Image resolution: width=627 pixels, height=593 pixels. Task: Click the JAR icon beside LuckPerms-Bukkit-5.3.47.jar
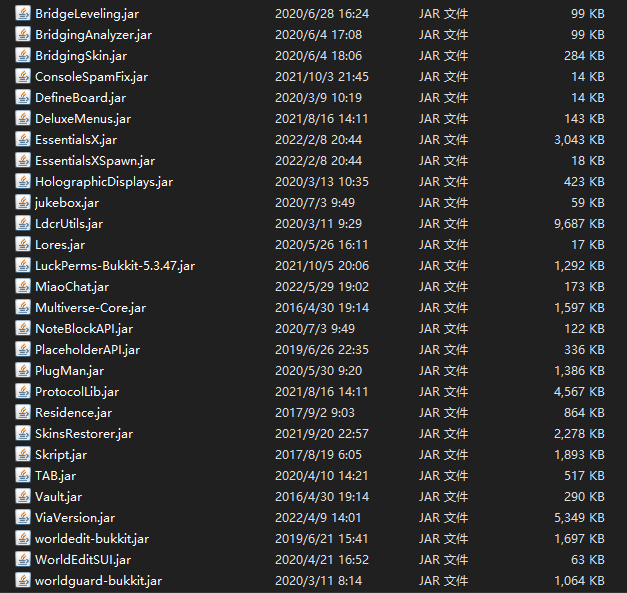tap(23, 266)
